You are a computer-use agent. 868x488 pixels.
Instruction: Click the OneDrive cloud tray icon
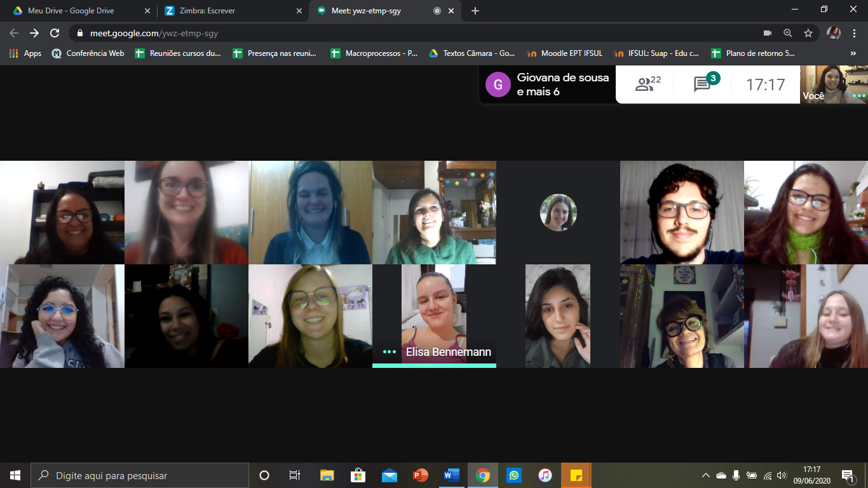(x=721, y=475)
